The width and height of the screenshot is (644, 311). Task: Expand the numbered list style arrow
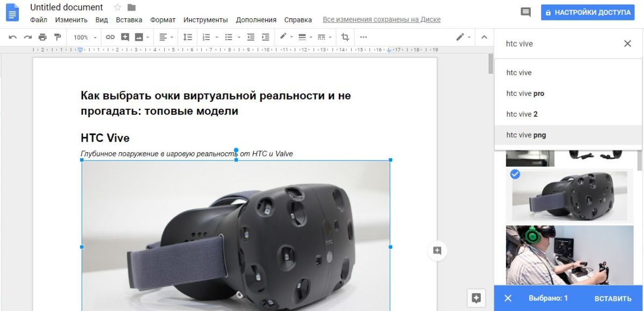point(217,38)
